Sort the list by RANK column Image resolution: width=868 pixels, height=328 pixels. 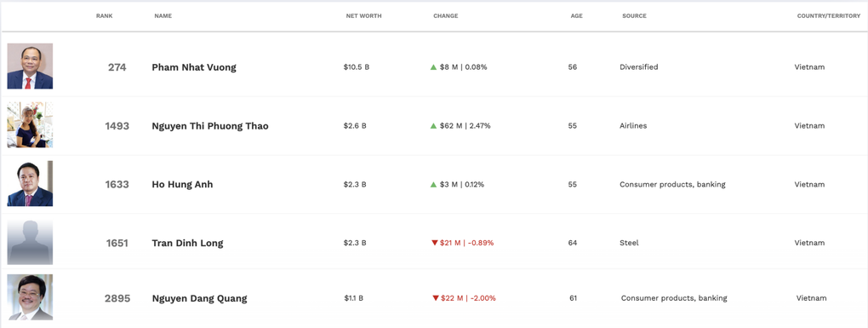tap(104, 16)
